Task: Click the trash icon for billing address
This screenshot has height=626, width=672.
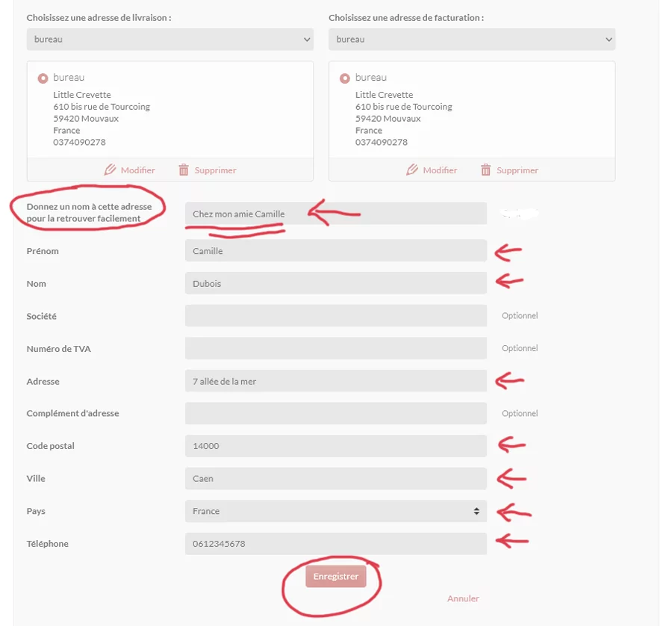Action: [485, 170]
